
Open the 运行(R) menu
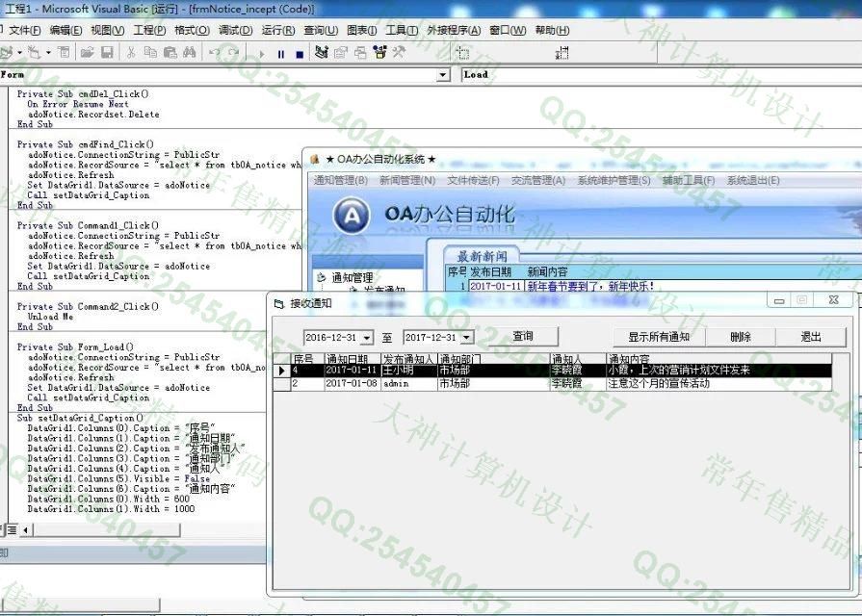278,30
